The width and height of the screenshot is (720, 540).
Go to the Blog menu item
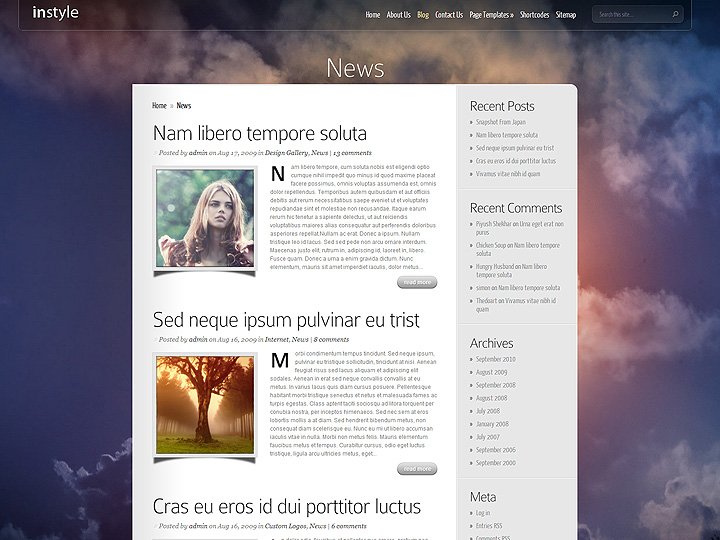tap(423, 15)
